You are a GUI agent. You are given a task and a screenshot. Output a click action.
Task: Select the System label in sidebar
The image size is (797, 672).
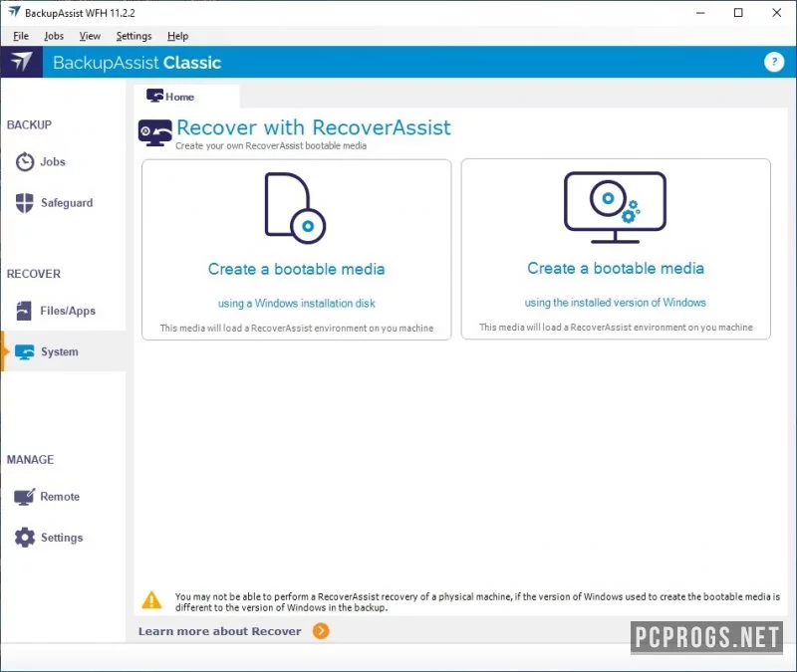(x=60, y=352)
